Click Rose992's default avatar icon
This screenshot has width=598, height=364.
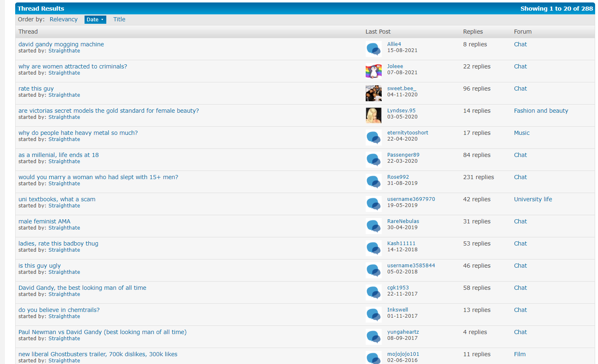click(x=373, y=182)
